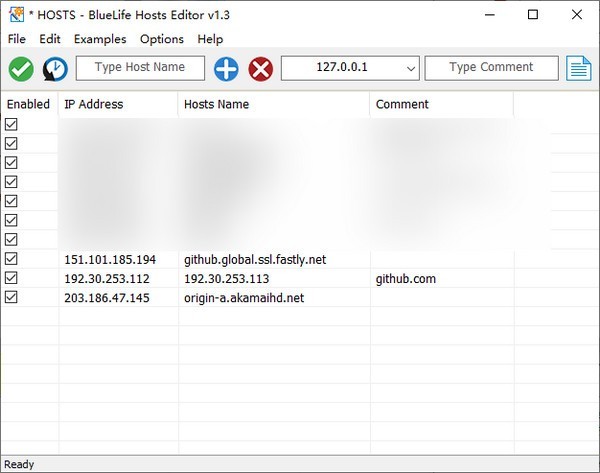This screenshot has height=473, width=600.
Task: Click the green checkmark save icon
Action: coord(21,69)
